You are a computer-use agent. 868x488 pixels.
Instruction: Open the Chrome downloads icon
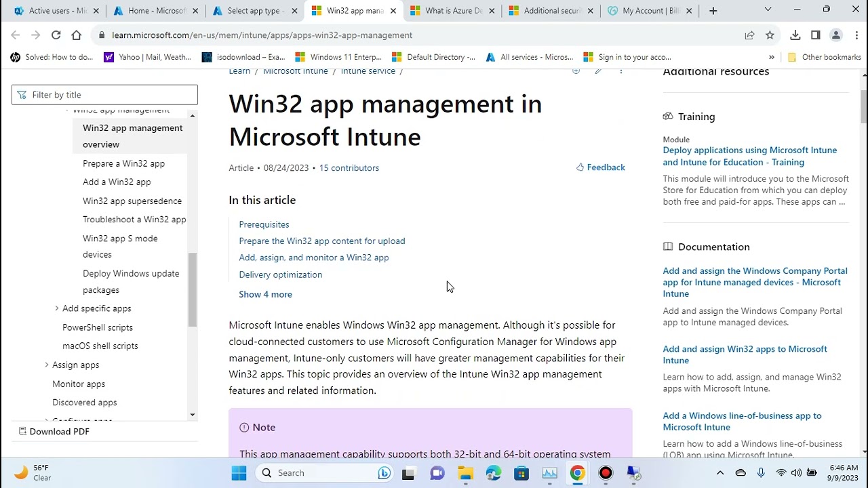pyautogui.click(x=795, y=35)
